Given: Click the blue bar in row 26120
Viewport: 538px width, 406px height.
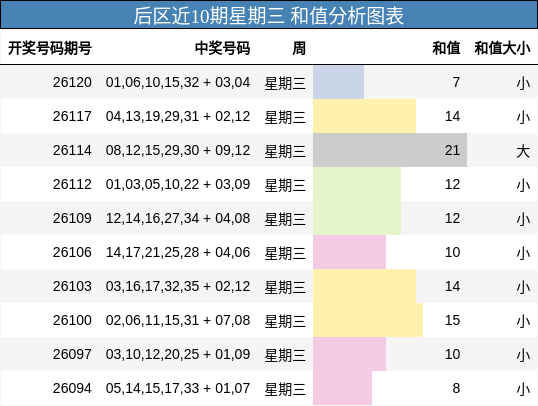Looking at the screenshot, I should pos(338,82).
